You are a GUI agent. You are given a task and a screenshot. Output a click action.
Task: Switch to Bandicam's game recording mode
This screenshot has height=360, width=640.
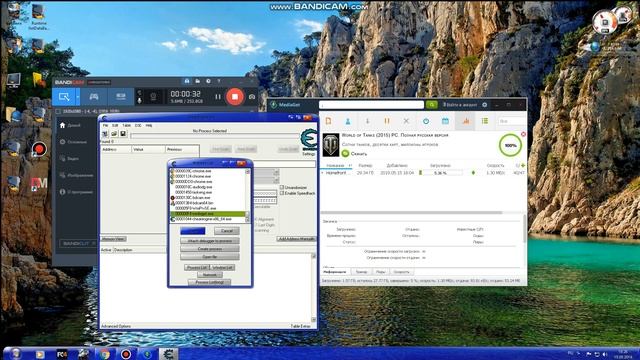point(94,97)
